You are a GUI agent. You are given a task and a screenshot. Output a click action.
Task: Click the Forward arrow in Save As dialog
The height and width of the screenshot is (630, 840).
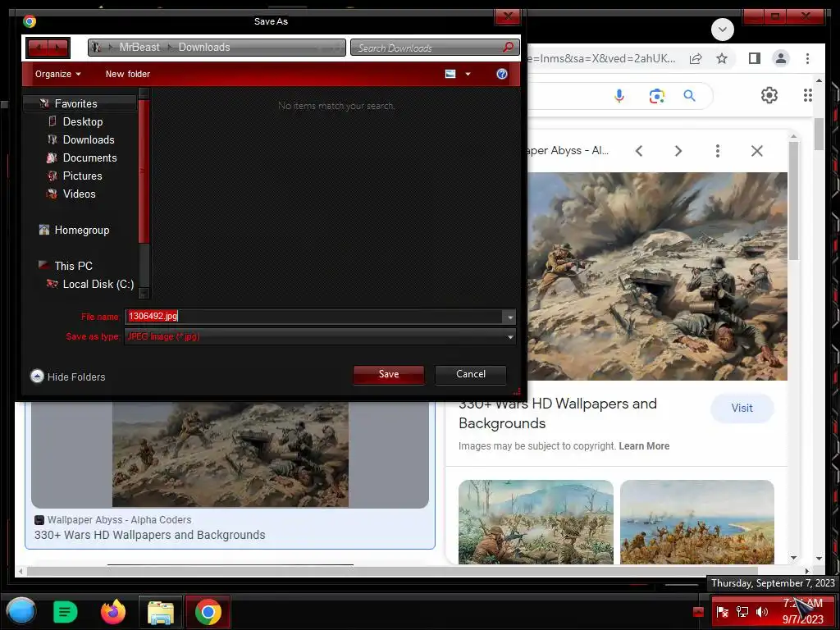pos(58,48)
